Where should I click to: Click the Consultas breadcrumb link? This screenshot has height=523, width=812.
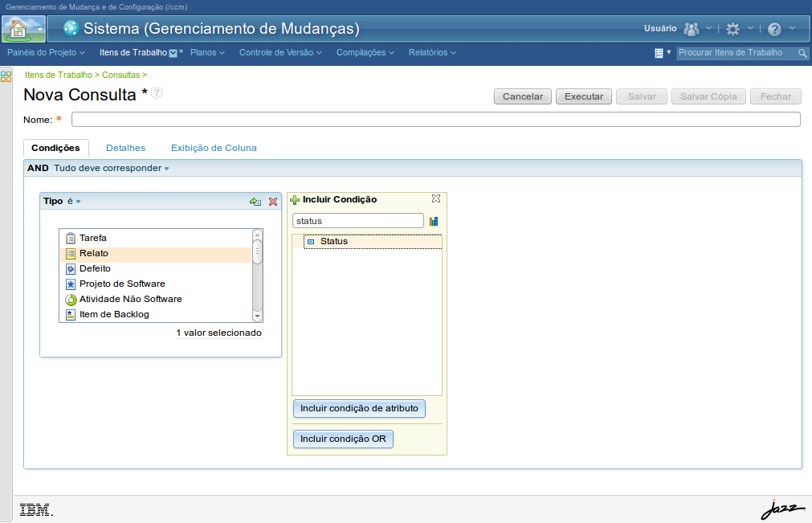point(120,75)
